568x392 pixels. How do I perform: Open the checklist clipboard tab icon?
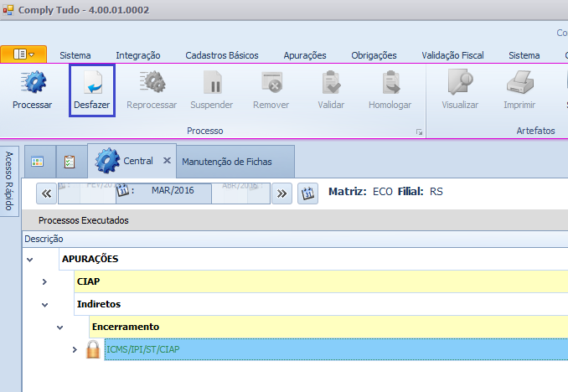pyautogui.click(x=70, y=161)
